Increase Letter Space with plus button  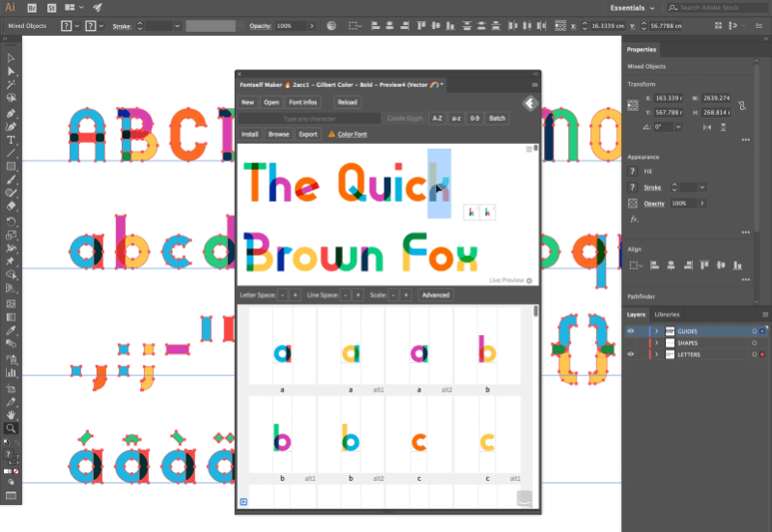tap(295, 295)
